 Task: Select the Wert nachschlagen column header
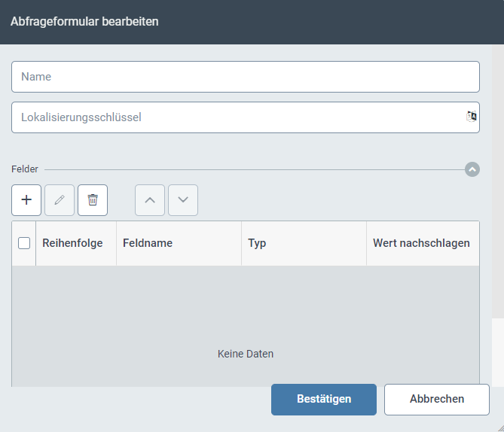point(421,243)
